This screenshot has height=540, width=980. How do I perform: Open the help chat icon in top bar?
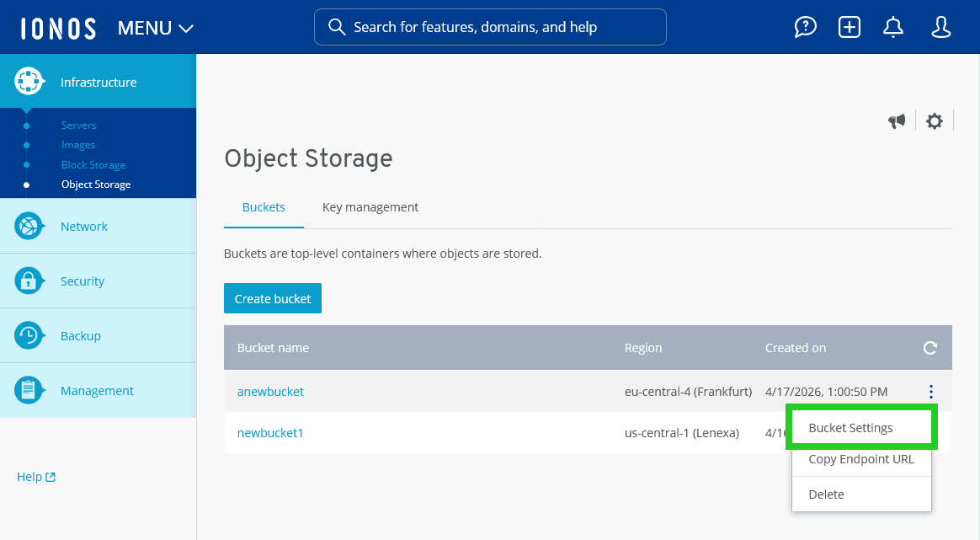(805, 26)
